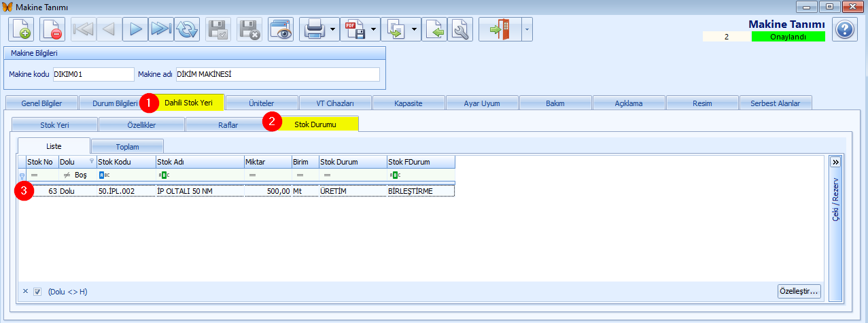Viewport: 868px width, 323px height.
Task: Open the wrench settings tool
Action: pos(461,30)
